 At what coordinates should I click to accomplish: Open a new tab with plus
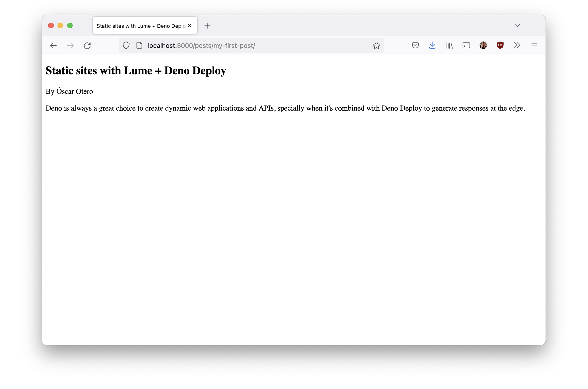pyautogui.click(x=207, y=26)
